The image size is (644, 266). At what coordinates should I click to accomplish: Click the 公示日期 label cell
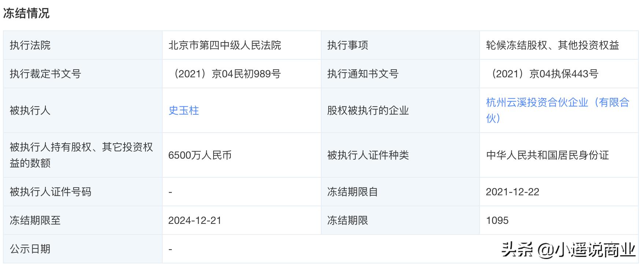point(30,249)
